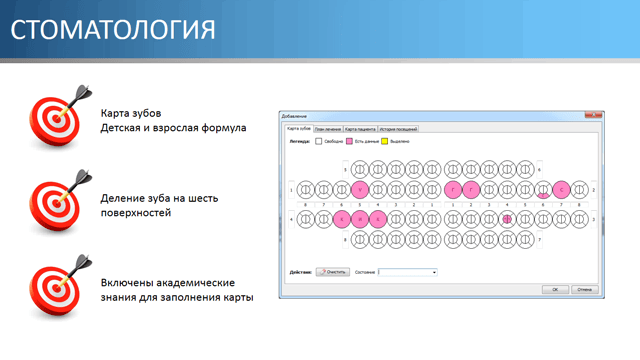
Task: Confirm with the OK button
Action: click(x=555, y=289)
